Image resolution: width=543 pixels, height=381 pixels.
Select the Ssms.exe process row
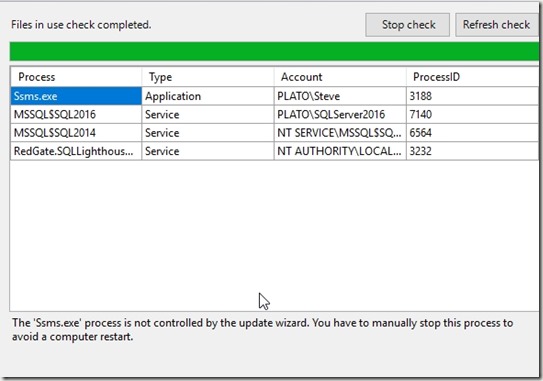[275, 96]
